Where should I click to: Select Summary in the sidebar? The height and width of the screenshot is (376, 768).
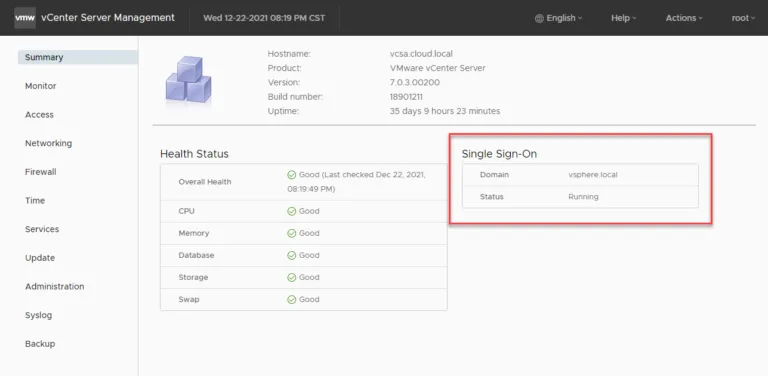[78, 57]
